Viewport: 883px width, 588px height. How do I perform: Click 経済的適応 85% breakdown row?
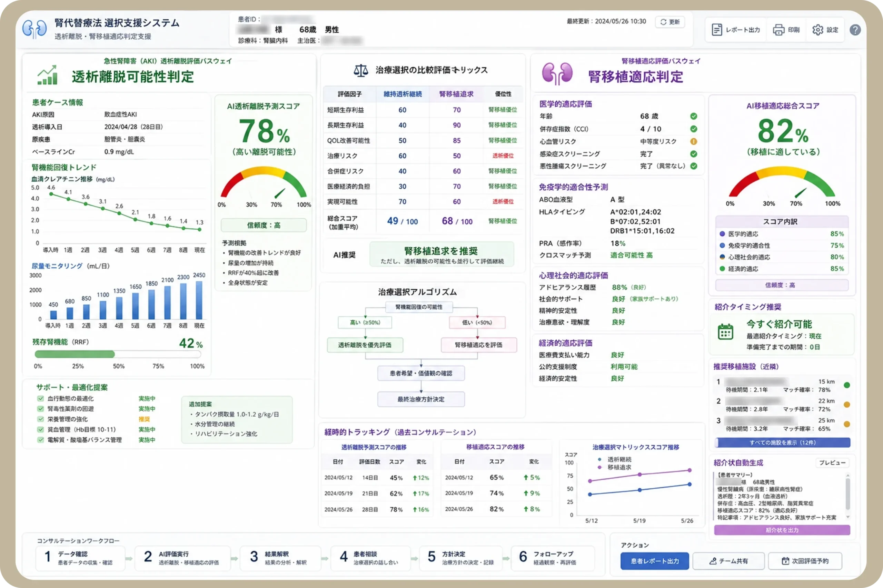point(782,269)
